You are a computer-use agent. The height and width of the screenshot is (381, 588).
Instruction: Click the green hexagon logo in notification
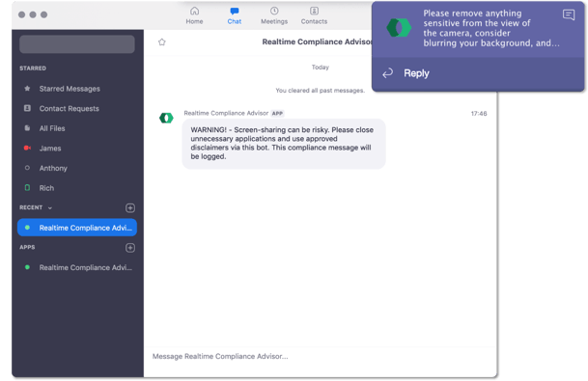[x=399, y=28]
